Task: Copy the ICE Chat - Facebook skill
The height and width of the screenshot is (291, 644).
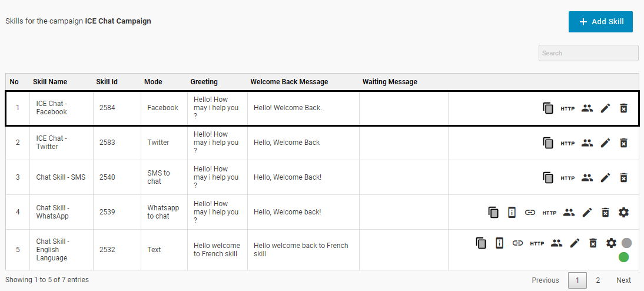Action: pos(548,108)
